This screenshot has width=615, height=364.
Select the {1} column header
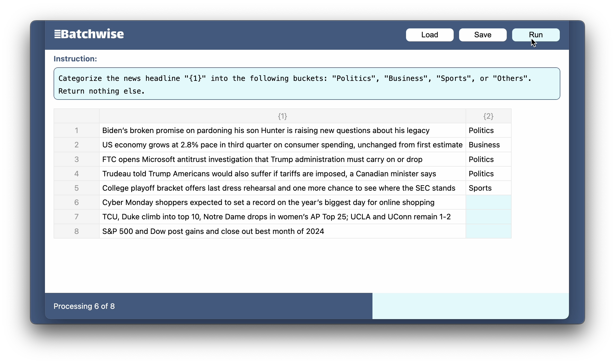[282, 116]
